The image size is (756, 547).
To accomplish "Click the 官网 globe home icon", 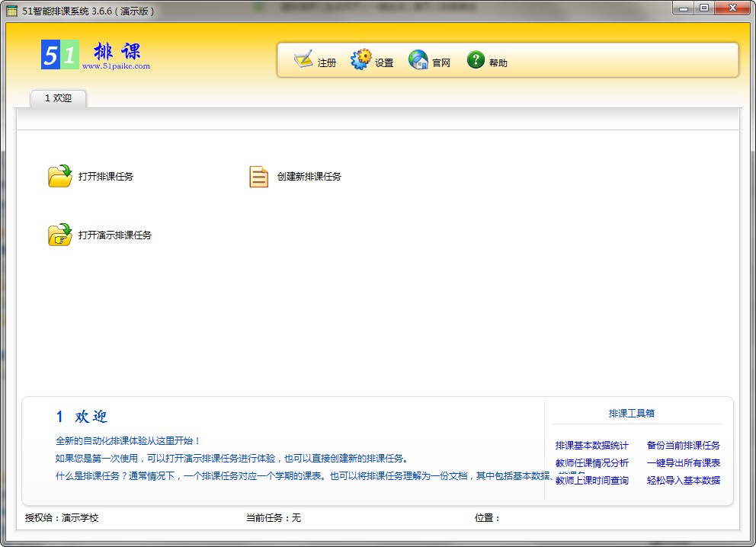I will click(x=418, y=59).
